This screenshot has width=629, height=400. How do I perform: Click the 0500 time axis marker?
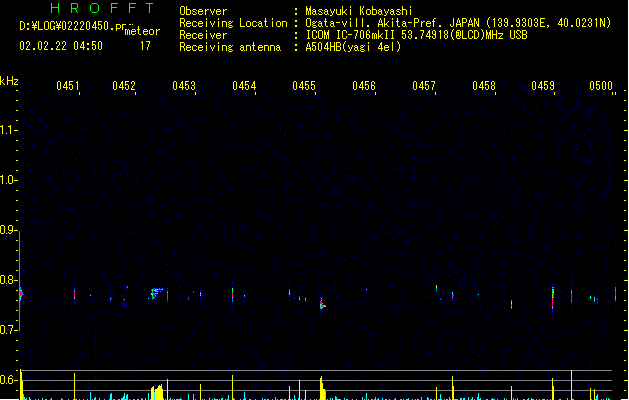[x=601, y=86]
